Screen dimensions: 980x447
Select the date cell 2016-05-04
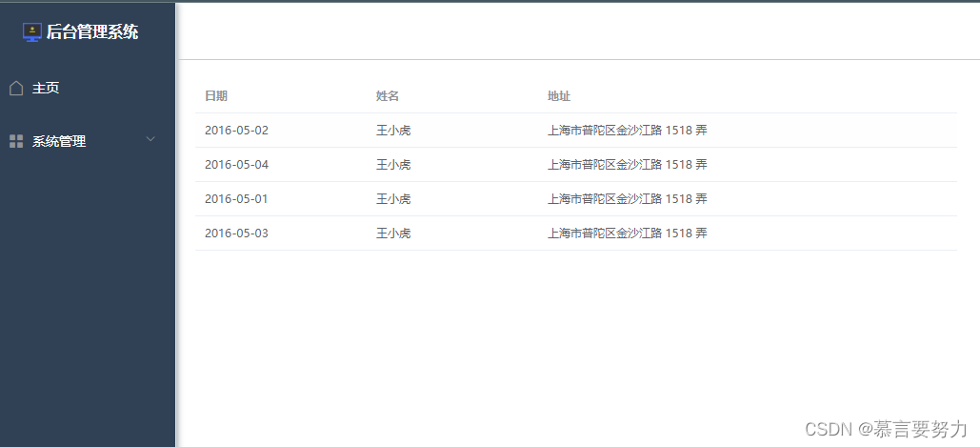click(x=236, y=165)
